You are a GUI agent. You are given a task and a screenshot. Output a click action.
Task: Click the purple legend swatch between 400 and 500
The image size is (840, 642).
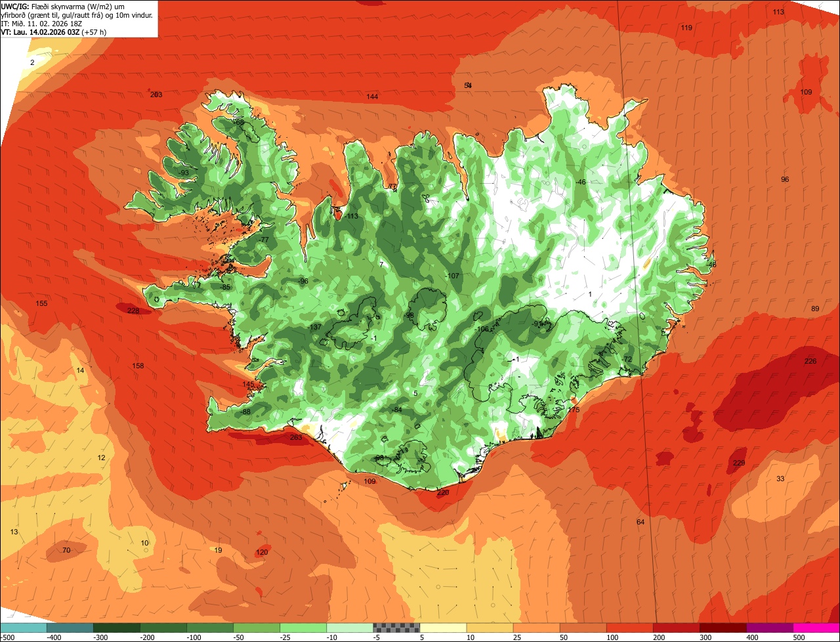tap(770, 628)
